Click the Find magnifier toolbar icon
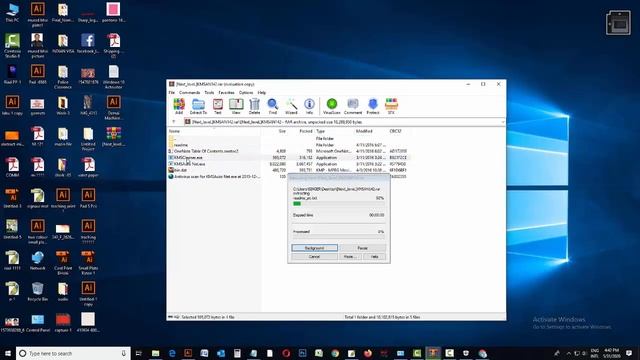 273,106
